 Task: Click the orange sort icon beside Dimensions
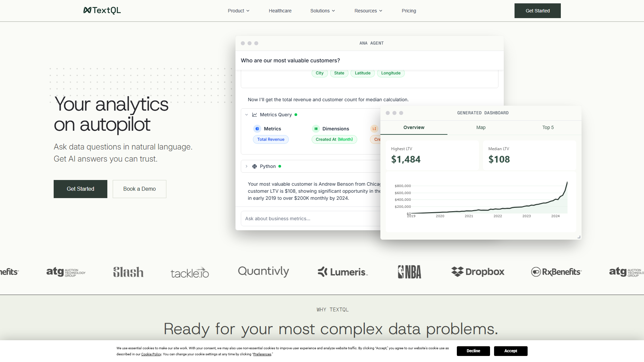point(374,129)
